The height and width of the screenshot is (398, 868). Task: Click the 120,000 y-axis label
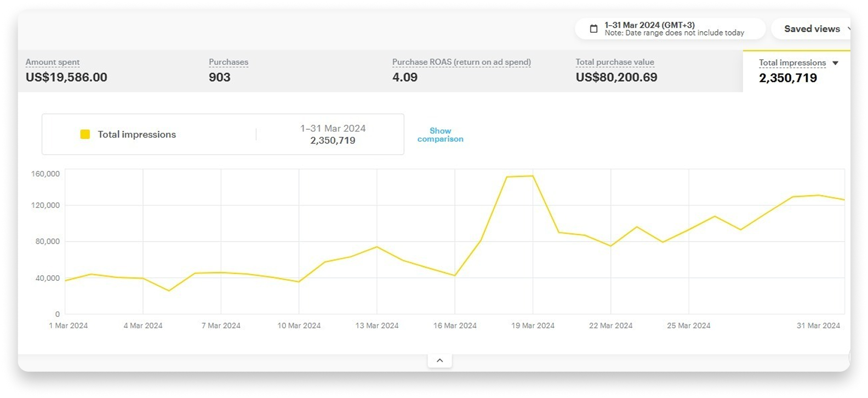[45, 205]
